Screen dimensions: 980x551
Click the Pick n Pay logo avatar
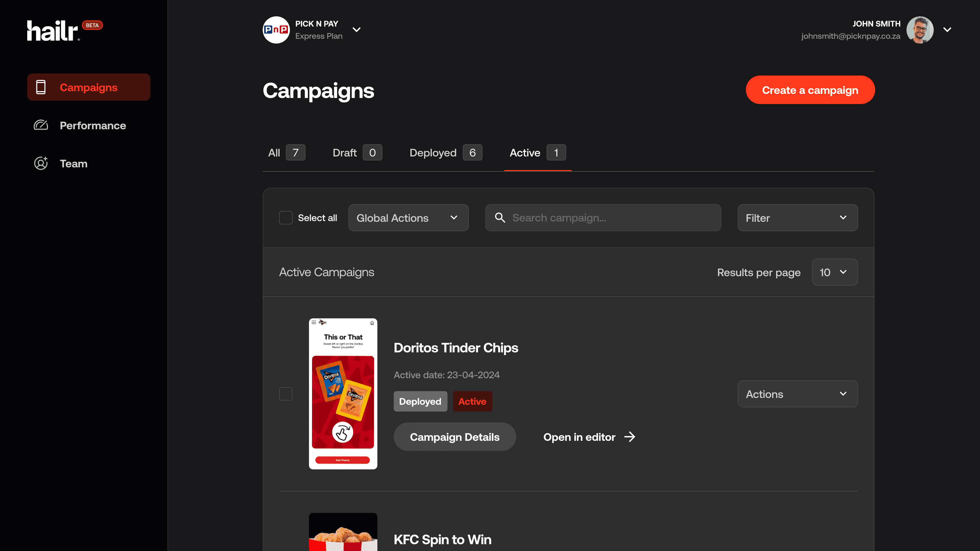276,30
